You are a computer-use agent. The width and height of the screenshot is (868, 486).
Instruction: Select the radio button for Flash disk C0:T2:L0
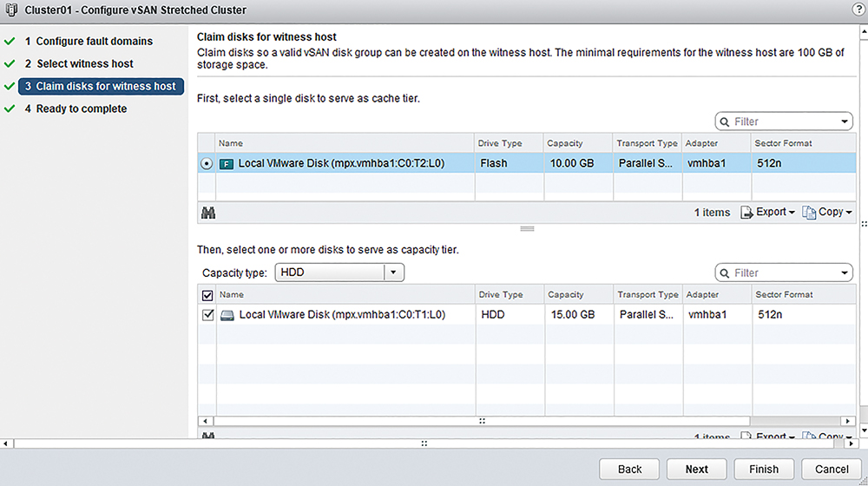tap(207, 164)
